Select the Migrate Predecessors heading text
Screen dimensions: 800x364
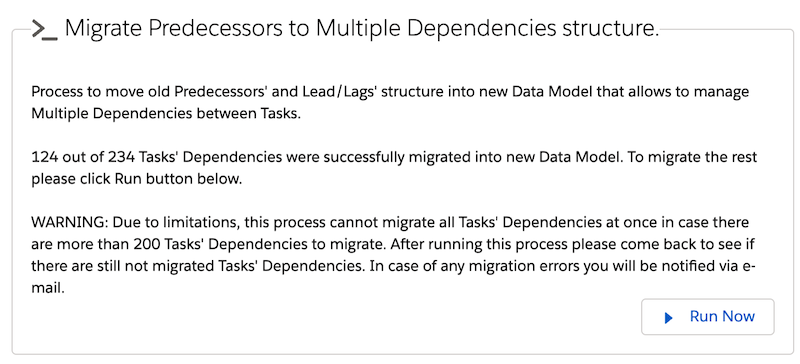tap(362, 29)
